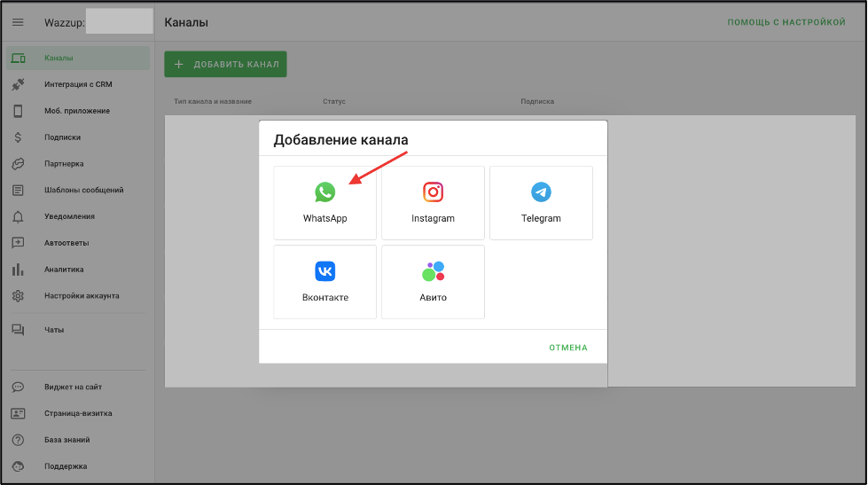Click the Wazzup account title
868x485 pixels.
coord(65,23)
